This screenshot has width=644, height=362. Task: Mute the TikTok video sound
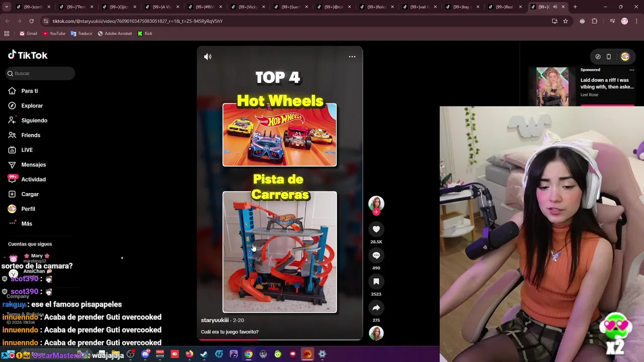[x=208, y=57]
